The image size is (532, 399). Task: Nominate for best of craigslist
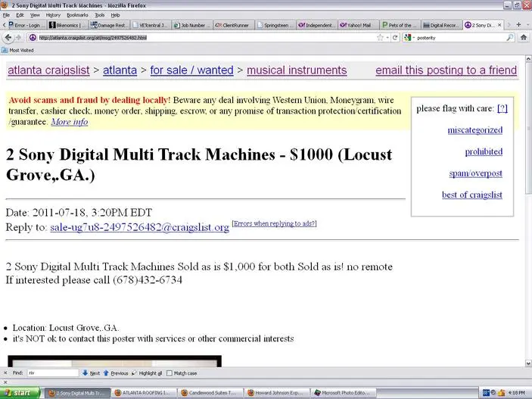(x=472, y=195)
